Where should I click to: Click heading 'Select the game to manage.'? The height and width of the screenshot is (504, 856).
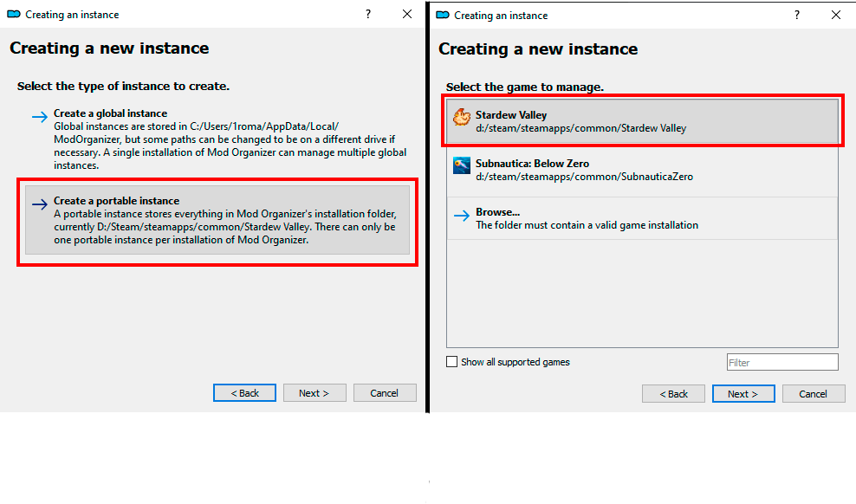click(525, 87)
